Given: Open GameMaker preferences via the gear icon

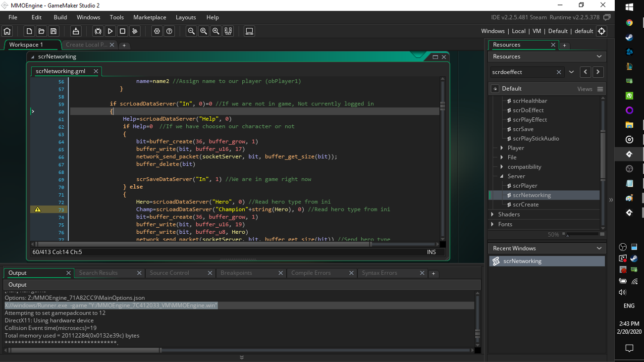Looking at the screenshot, I should click(x=157, y=31).
